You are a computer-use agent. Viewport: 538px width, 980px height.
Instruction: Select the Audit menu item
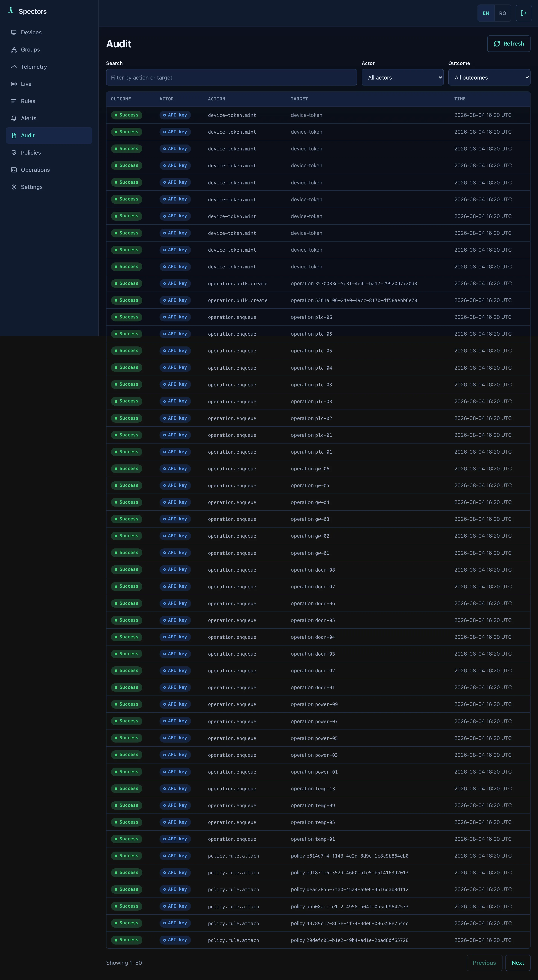(x=49, y=136)
